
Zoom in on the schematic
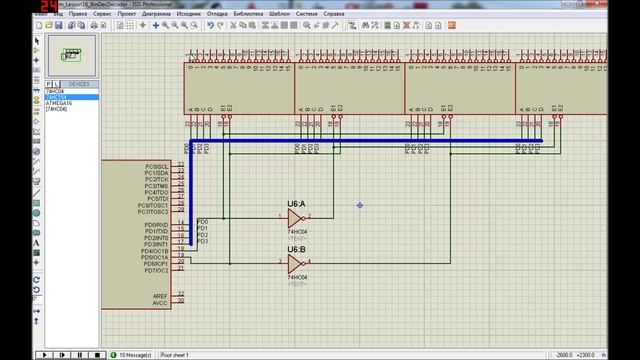point(165,25)
